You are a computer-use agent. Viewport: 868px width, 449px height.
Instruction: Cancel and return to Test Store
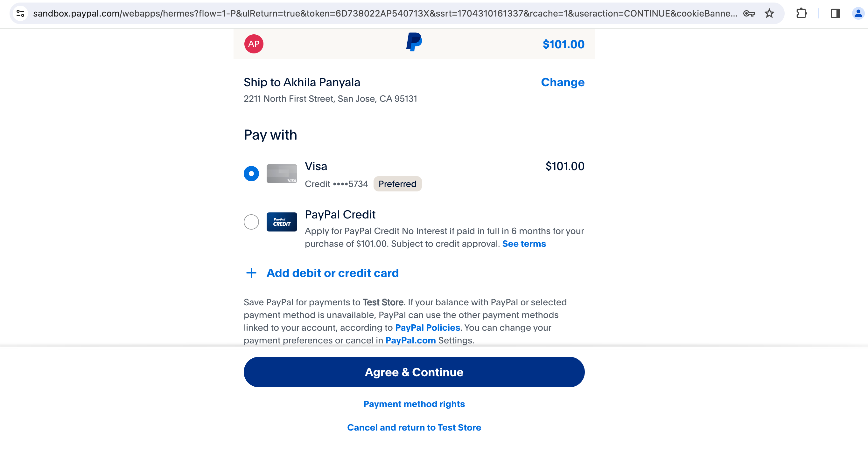click(414, 427)
